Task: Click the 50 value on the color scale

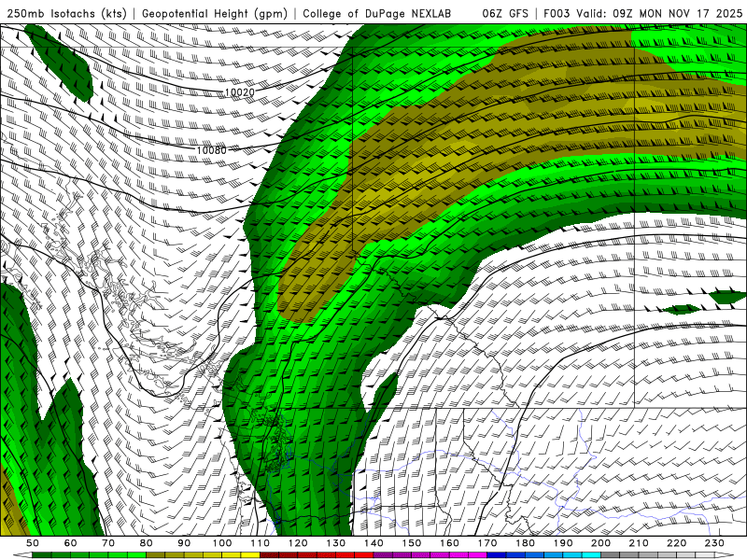Action: [33, 543]
